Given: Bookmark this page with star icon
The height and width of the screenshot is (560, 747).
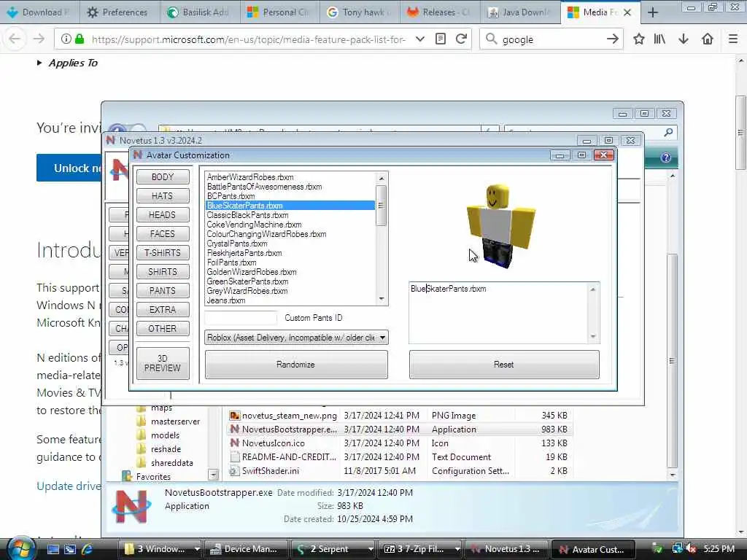Looking at the screenshot, I should (639, 39).
